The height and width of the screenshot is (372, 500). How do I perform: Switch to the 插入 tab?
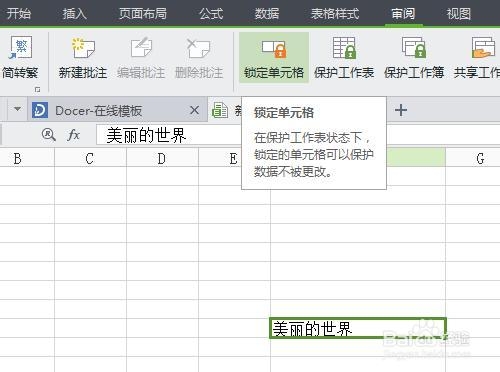74,13
